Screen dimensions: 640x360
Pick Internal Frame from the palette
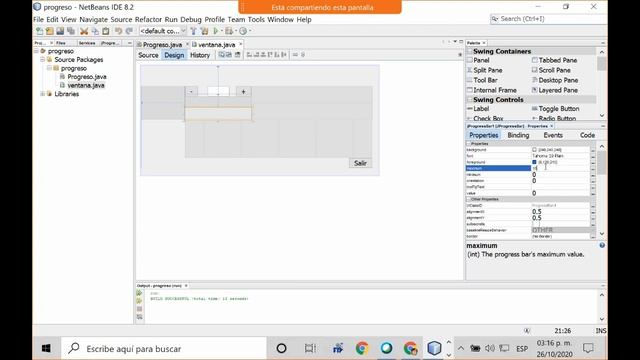coord(492,90)
